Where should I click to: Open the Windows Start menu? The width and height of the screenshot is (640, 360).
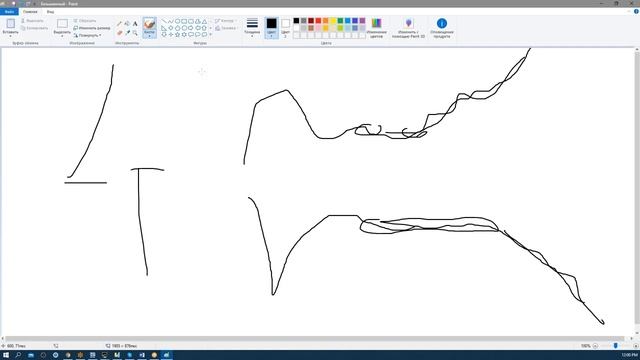click(x=6, y=355)
